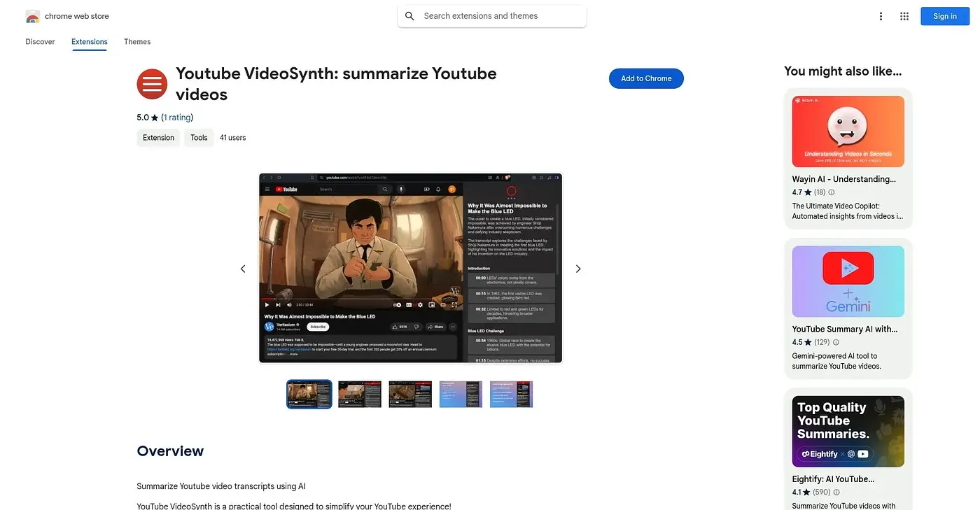Screen dimensions: 980x510
Task: Click the info icon beside Wayin AI rating
Action: click(x=832, y=192)
